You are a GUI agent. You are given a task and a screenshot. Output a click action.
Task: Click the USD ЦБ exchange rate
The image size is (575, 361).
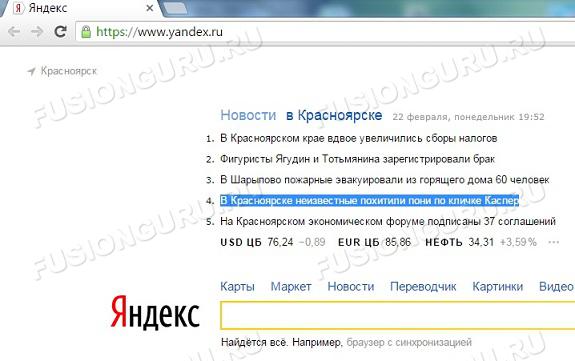click(x=272, y=242)
